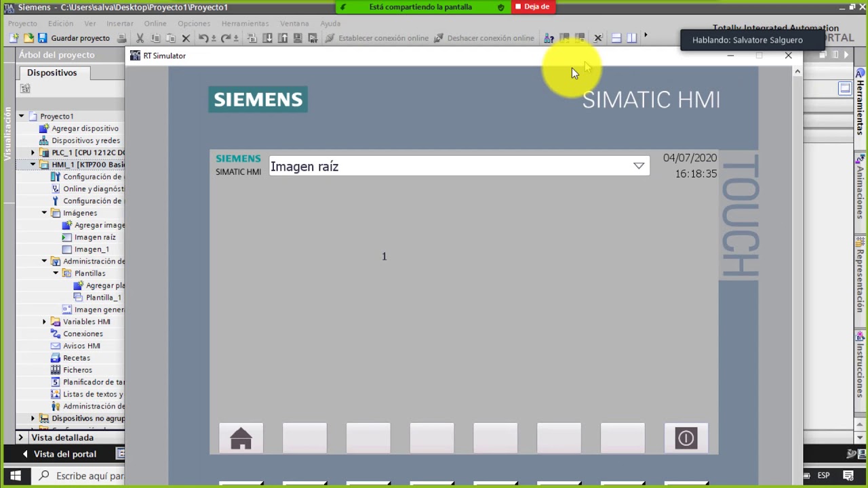
Task: Click Guardar proyecto button
Action: click(74, 38)
